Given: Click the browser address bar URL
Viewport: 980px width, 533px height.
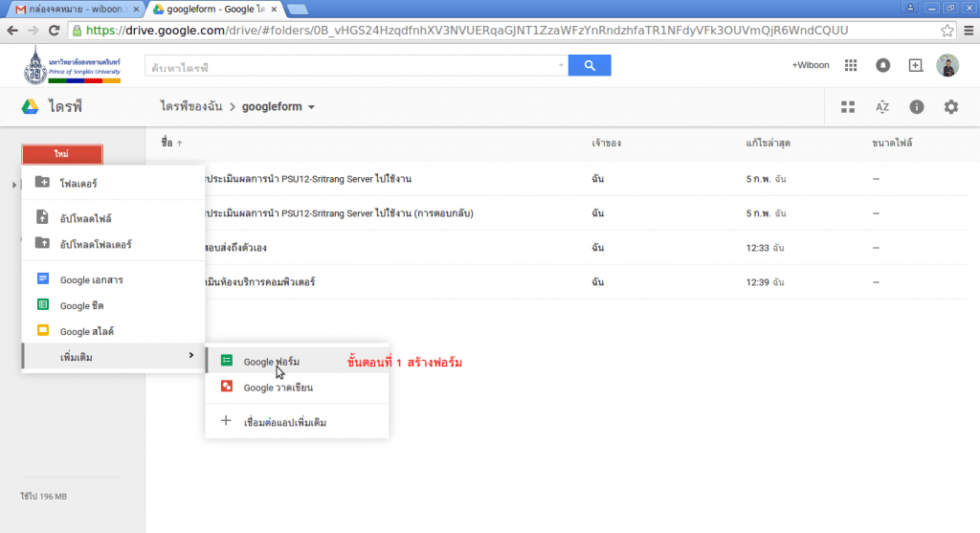Looking at the screenshot, I should point(467,30).
